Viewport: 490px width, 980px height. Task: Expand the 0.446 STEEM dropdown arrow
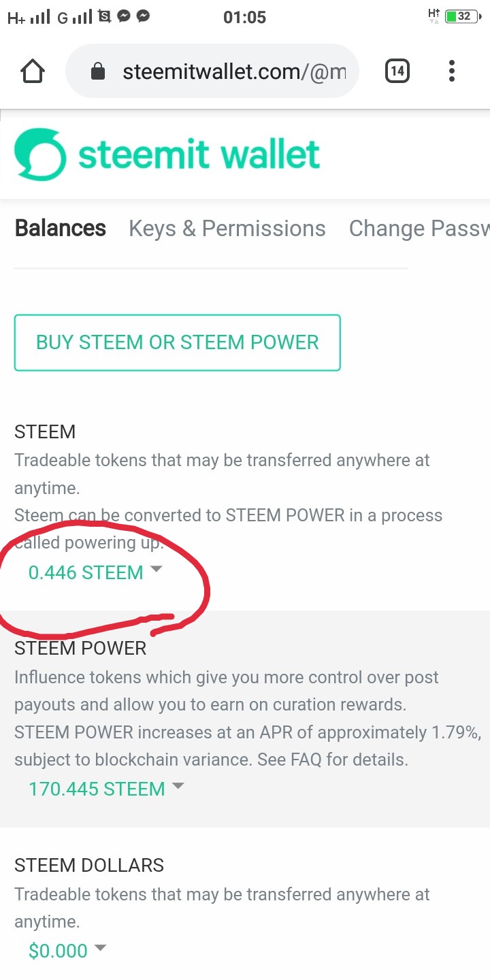tap(157, 569)
